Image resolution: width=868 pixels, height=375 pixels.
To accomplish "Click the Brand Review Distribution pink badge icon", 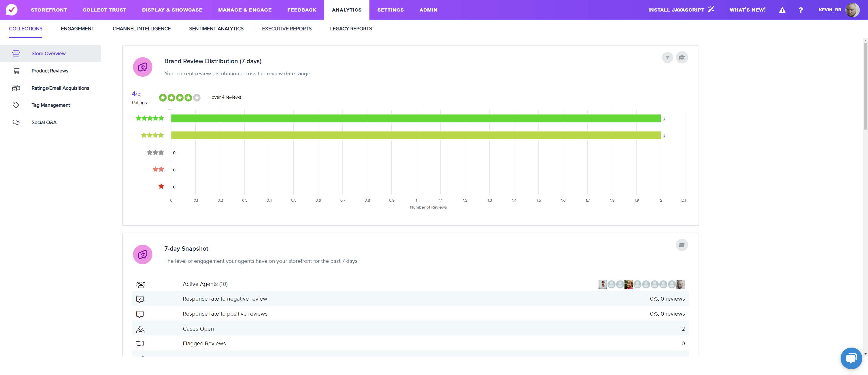I will click(143, 67).
